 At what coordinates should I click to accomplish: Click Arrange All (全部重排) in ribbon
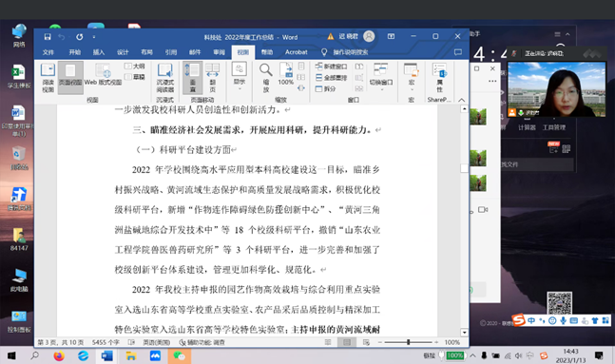point(332,78)
